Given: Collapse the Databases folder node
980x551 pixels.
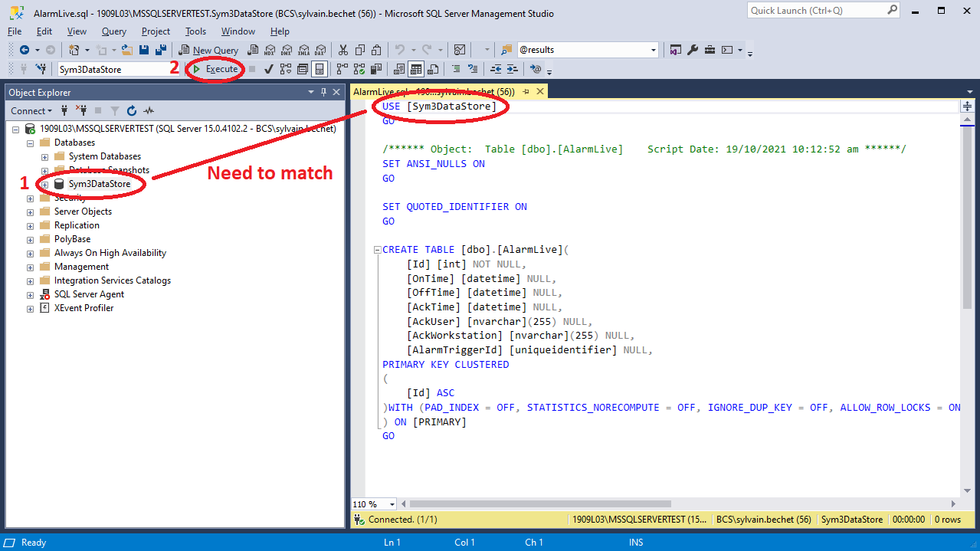Looking at the screenshot, I should click(x=30, y=143).
